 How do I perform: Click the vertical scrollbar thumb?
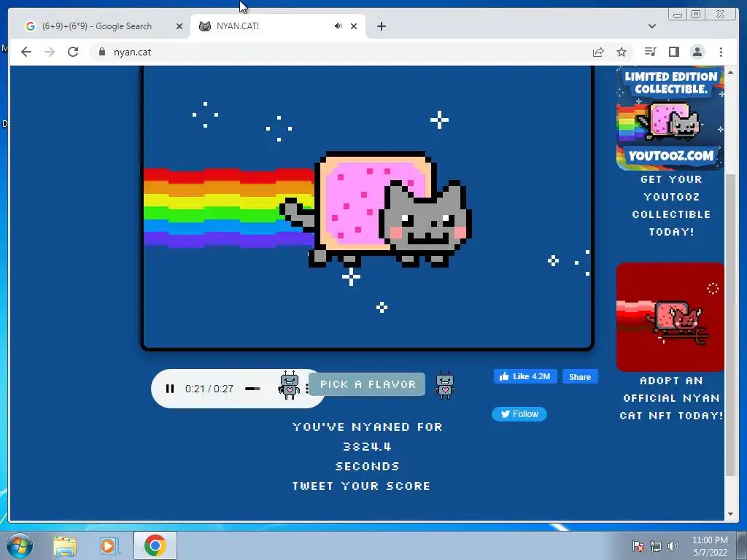point(730,325)
